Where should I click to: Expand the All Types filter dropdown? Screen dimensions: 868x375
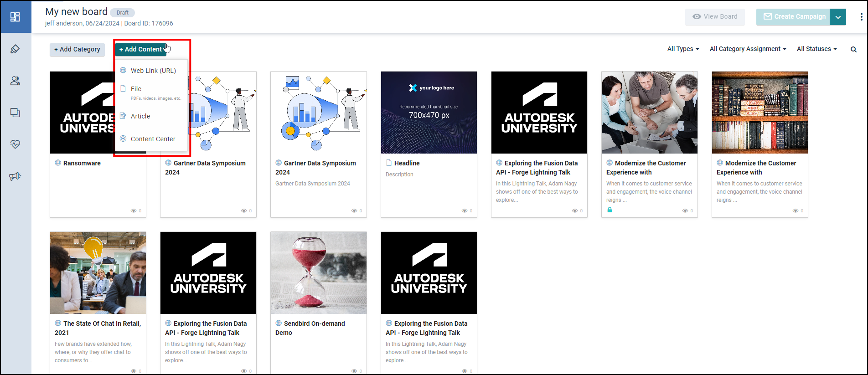[682, 49]
